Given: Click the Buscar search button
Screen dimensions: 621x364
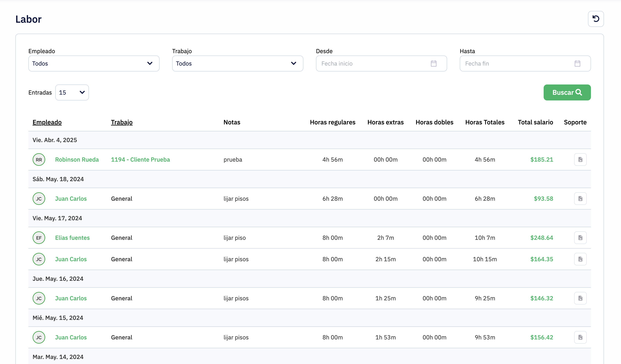Looking at the screenshot, I should tap(567, 93).
